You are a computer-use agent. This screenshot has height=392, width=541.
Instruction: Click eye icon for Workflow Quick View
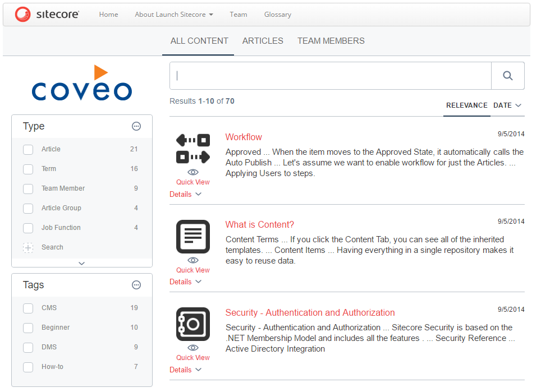point(193,172)
